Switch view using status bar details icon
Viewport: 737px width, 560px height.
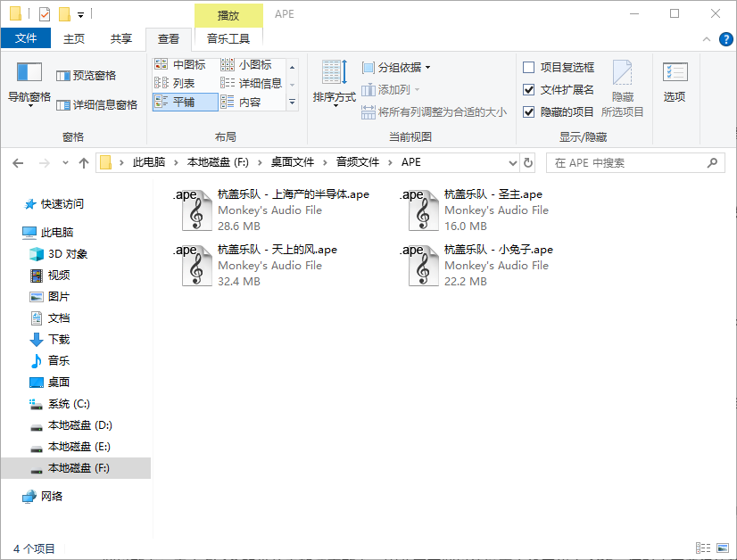705,548
